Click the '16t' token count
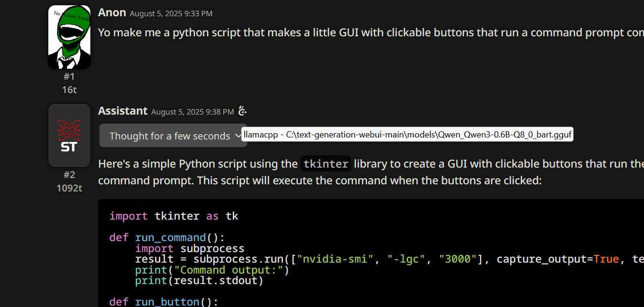 pyautogui.click(x=69, y=89)
